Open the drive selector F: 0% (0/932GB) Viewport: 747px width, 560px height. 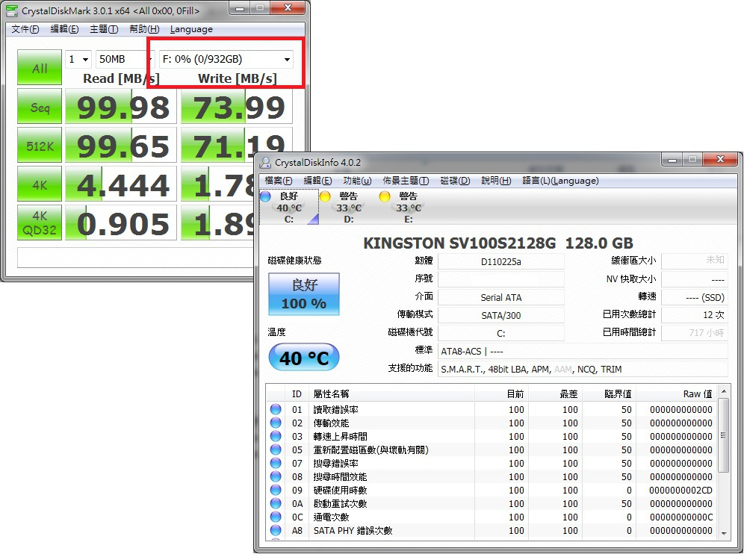pos(226,60)
